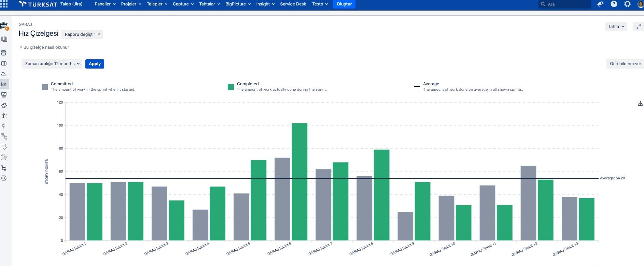644x266 pixels.
Task: Open the Zaman aralığı 12 months dropdown
Action: [52, 64]
